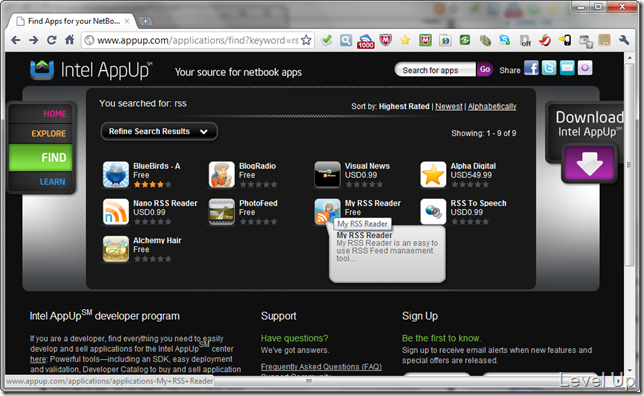Screen dimensions: 644x396
Task: Select the FIND navigation item
Action: 41,157
